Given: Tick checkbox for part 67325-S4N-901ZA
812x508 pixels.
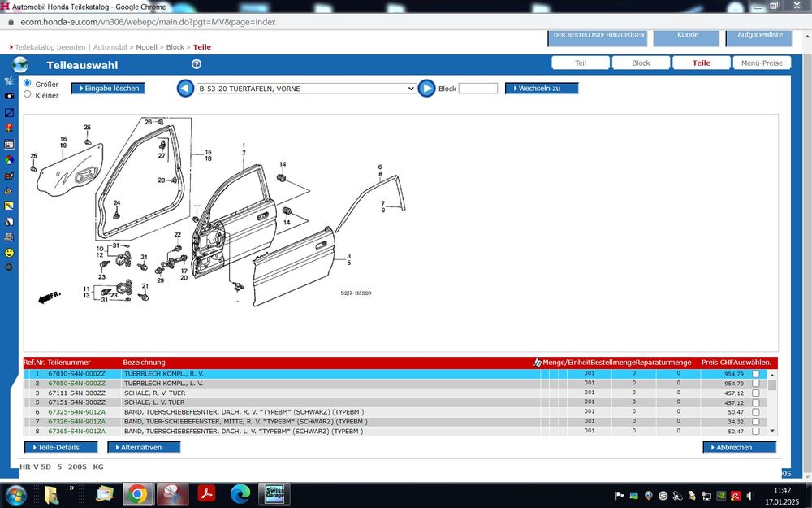Looking at the screenshot, I should (x=755, y=412).
